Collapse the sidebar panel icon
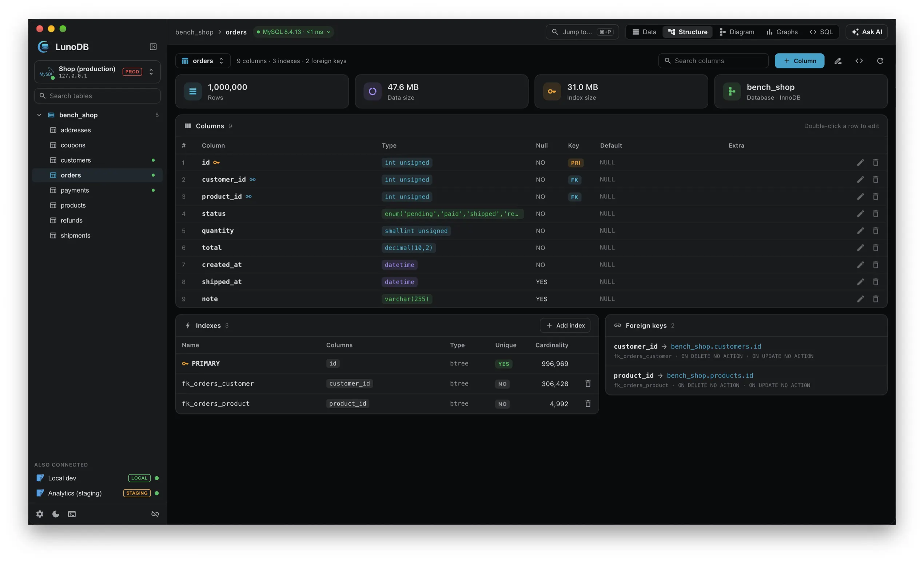 pyautogui.click(x=153, y=47)
